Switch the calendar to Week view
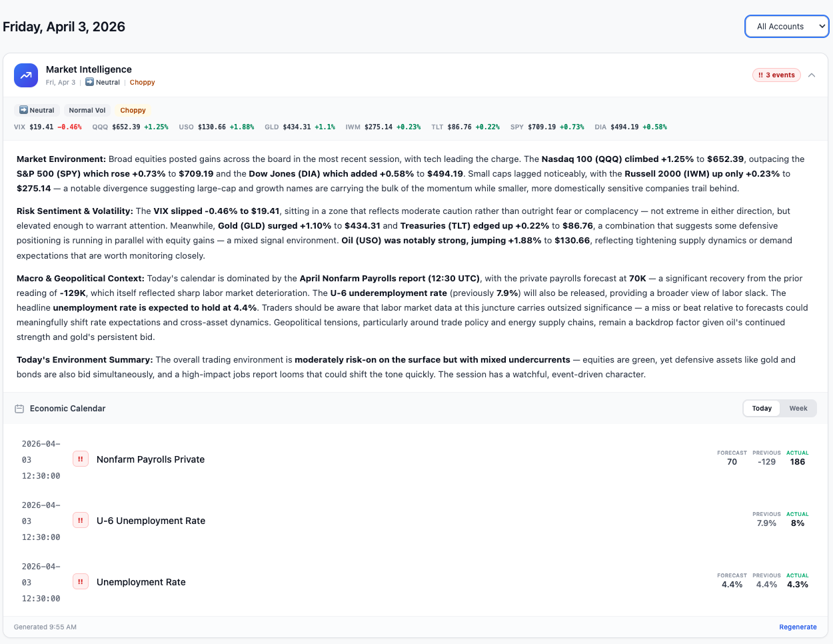Screen dimensions: 833x644 [x=798, y=408]
